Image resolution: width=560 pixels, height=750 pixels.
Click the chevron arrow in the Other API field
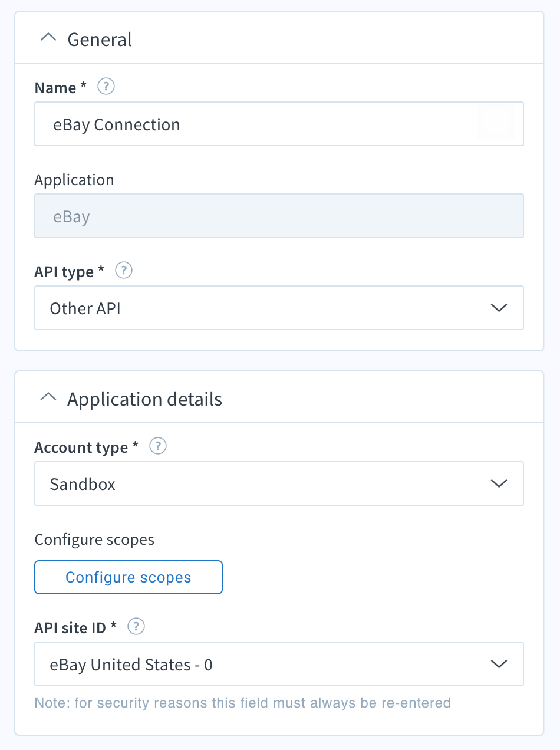499,308
